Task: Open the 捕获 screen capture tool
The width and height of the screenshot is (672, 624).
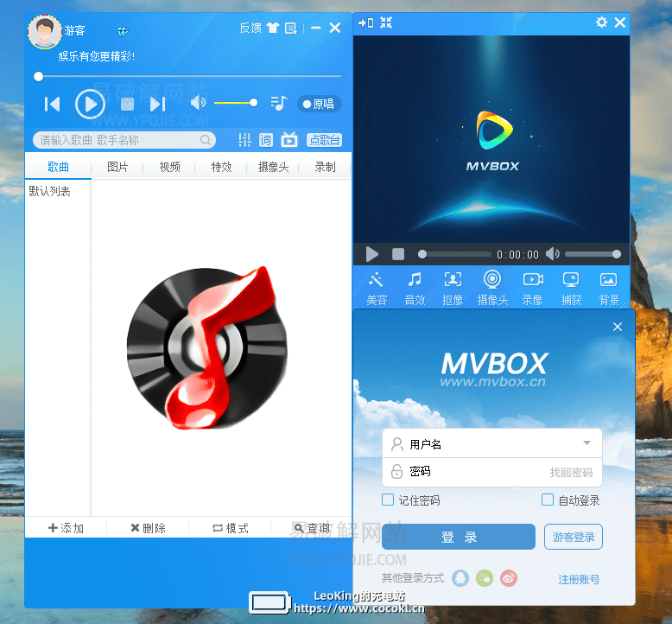Action: click(571, 288)
